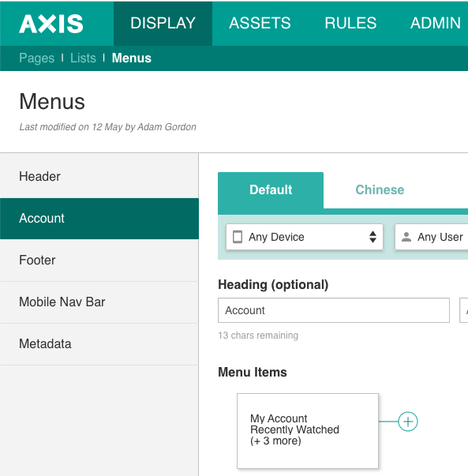The width and height of the screenshot is (468, 476).
Task: Click the AXIS logo
Action: [51, 24]
